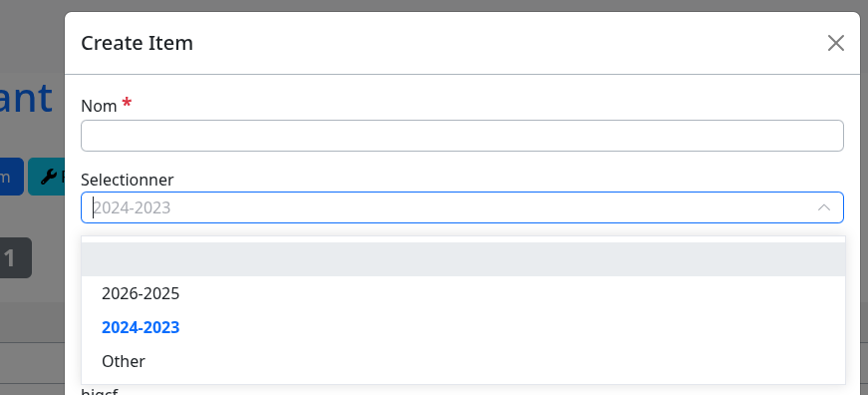Click the Nom field label
The image size is (868, 395).
(99, 106)
